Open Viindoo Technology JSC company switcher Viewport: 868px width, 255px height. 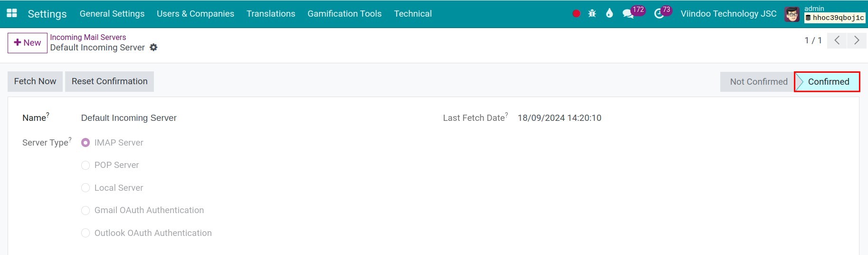[x=728, y=14]
